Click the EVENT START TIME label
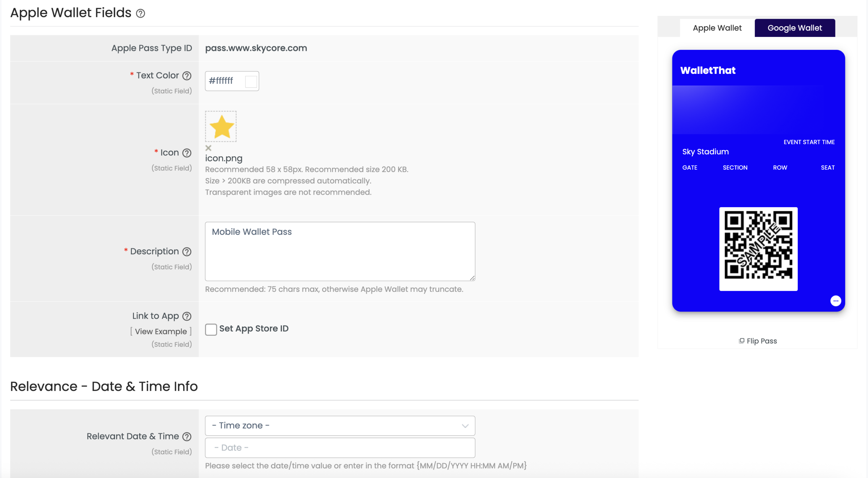Screen dimensions: 868x478 tap(809, 142)
